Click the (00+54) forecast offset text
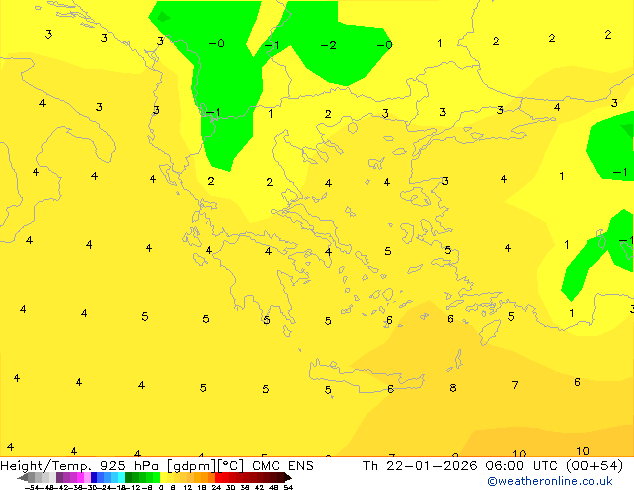634x490 pixels. pyautogui.click(x=594, y=466)
